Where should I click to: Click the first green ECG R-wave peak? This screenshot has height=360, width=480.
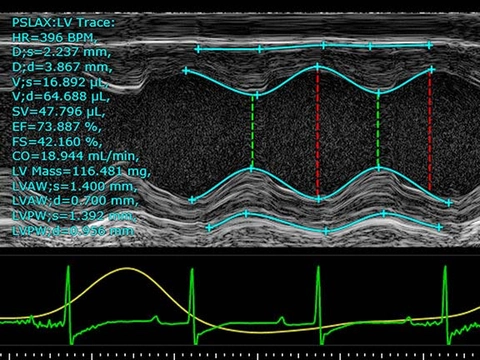(68, 267)
